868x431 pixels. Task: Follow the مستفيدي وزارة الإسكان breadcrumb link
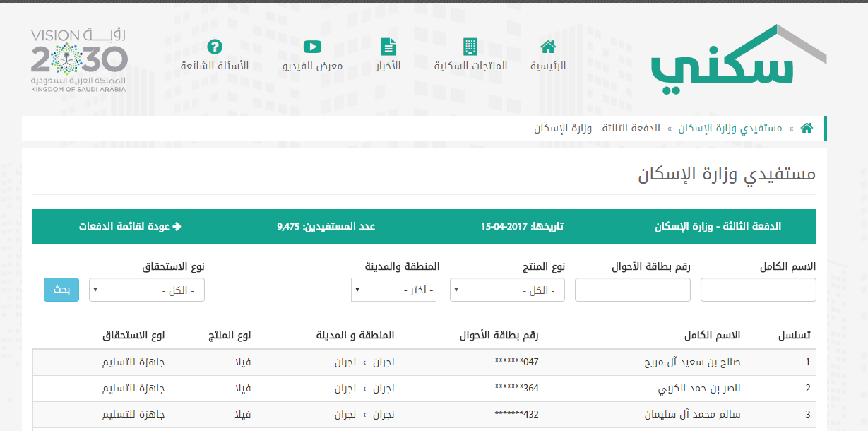(x=730, y=128)
